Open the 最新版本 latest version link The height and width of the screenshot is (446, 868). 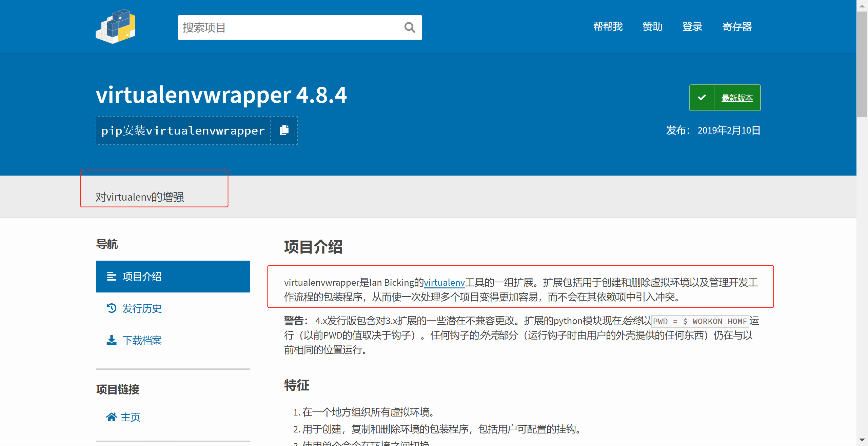pos(737,98)
